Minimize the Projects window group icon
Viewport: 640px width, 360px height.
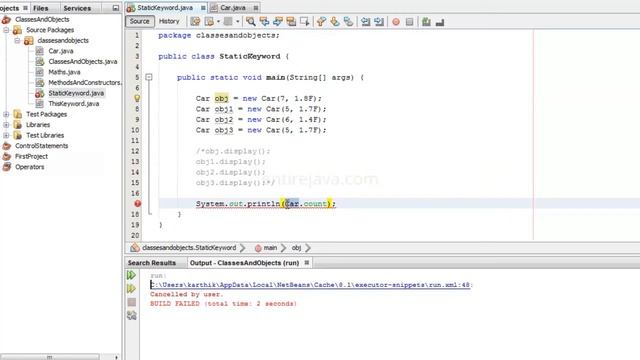pyautogui.click(x=116, y=8)
